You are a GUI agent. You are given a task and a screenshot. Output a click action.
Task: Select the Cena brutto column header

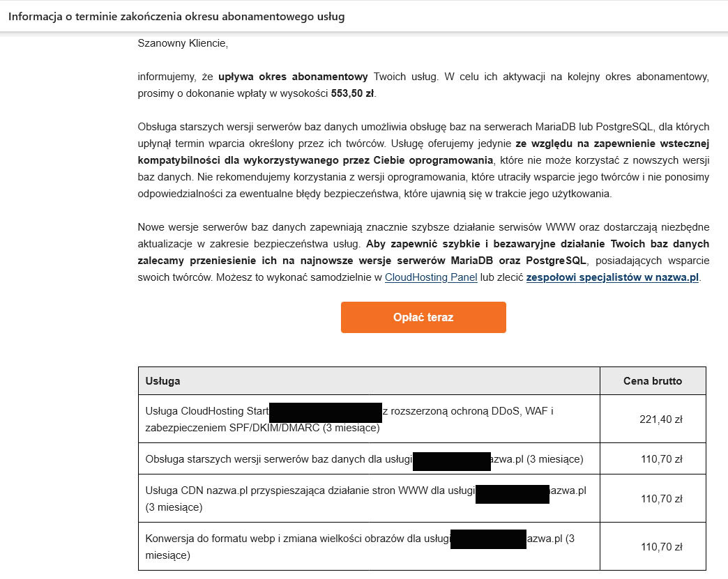pos(653,381)
